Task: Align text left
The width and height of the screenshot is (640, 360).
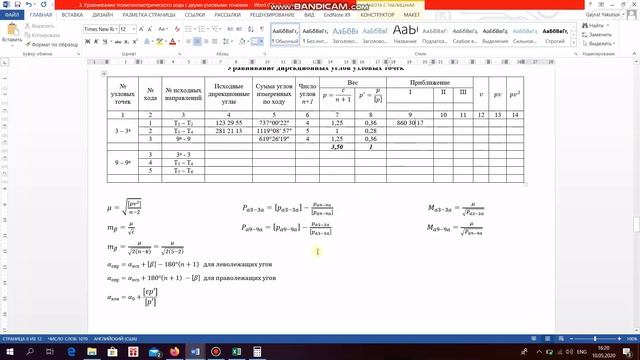Action: [x=189, y=41]
